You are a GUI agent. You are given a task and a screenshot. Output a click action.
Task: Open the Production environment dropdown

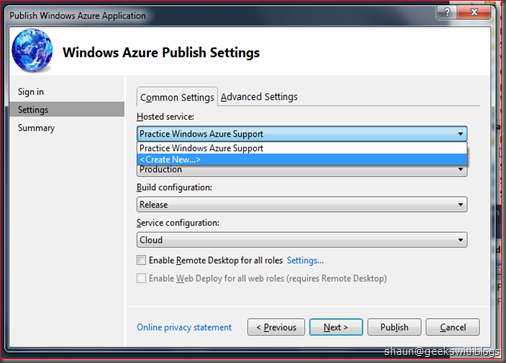(302, 170)
